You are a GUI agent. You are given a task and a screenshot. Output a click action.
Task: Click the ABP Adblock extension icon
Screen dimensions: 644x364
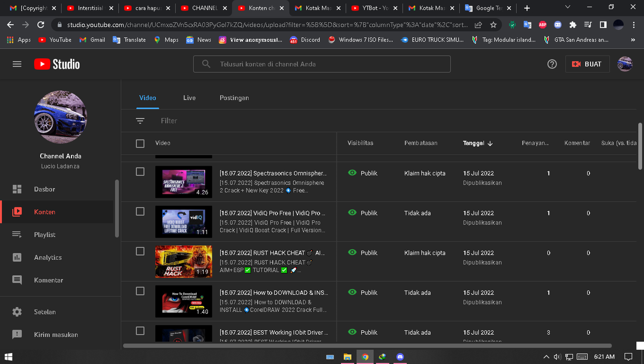(x=542, y=25)
